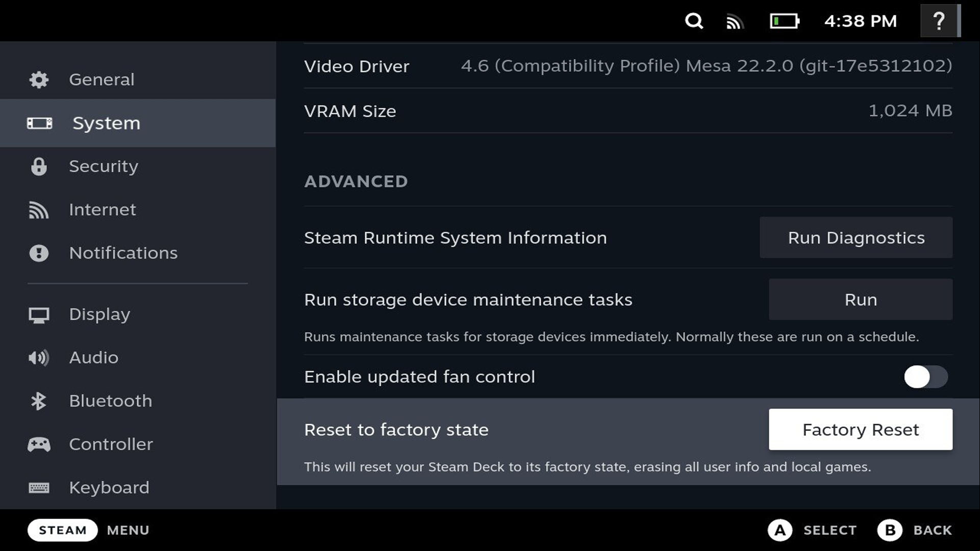
Task: Click the Video Driver row label
Action: [x=357, y=66]
